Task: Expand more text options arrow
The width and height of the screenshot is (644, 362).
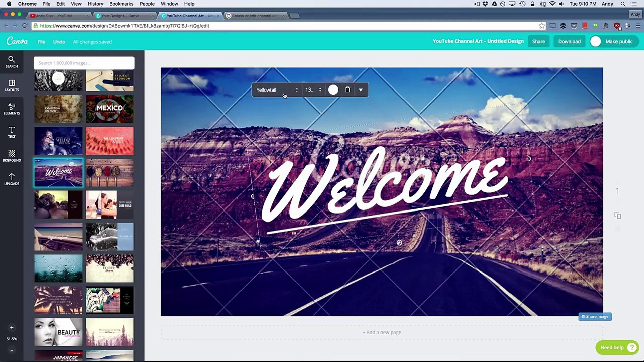Action: tap(361, 90)
